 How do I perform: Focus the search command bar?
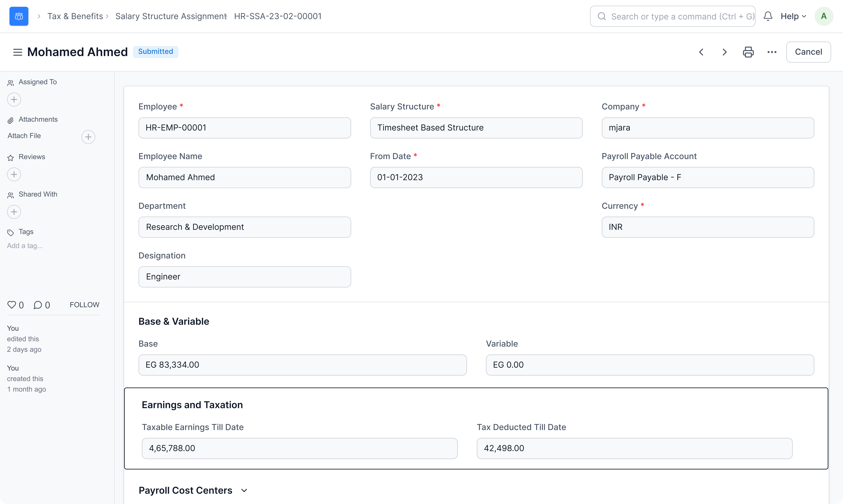tap(672, 16)
